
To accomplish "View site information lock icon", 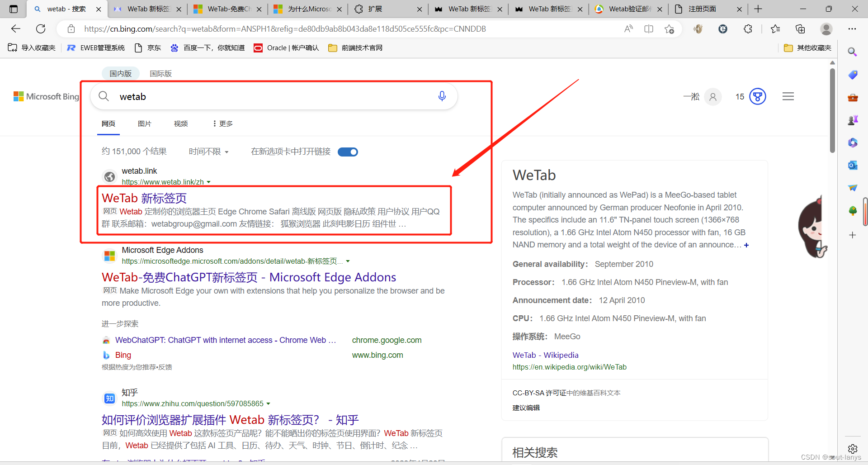I will (71, 29).
